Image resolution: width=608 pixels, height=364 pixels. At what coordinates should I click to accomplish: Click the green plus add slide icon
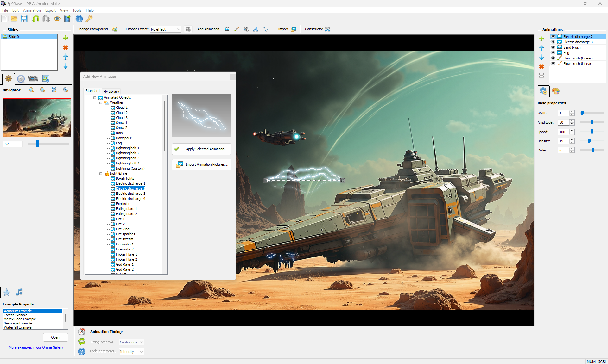66,38
